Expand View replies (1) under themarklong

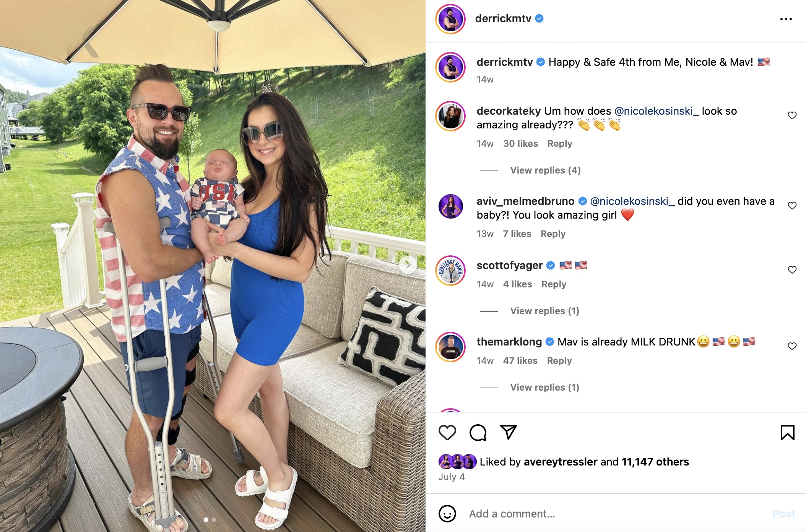click(544, 388)
